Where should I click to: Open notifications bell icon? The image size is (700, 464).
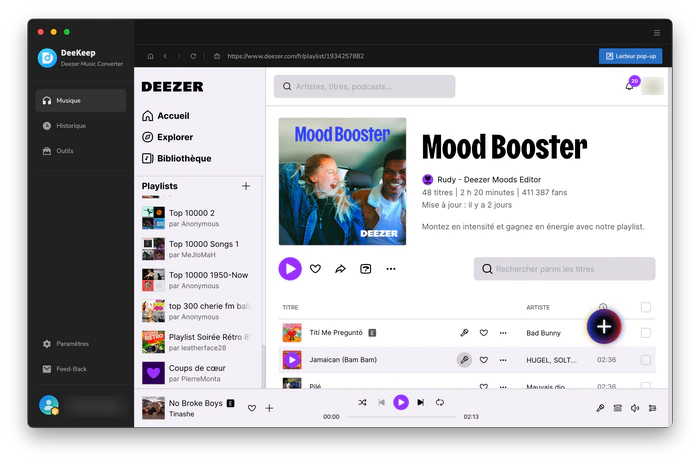point(629,86)
